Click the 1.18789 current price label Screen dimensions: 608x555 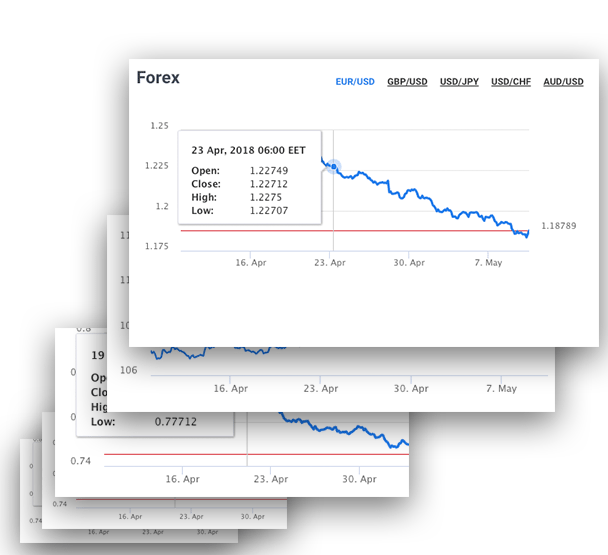click(x=559, y=227)
